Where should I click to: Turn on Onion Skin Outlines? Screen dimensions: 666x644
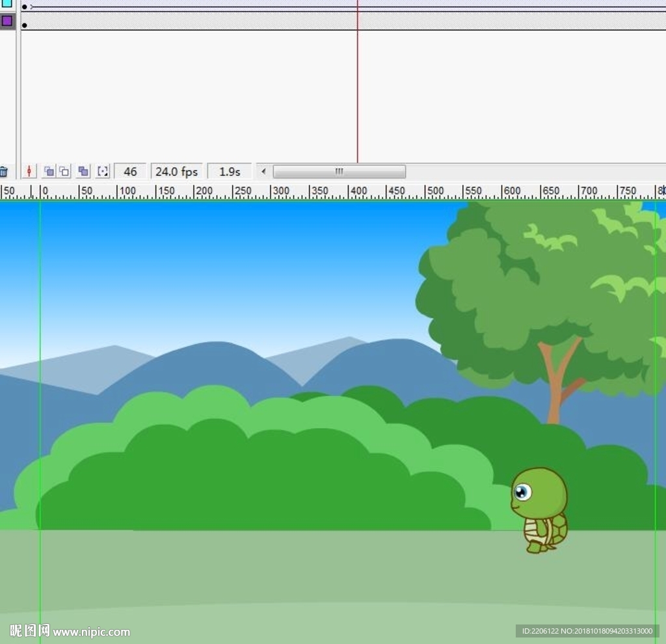(x=64, y=172)
